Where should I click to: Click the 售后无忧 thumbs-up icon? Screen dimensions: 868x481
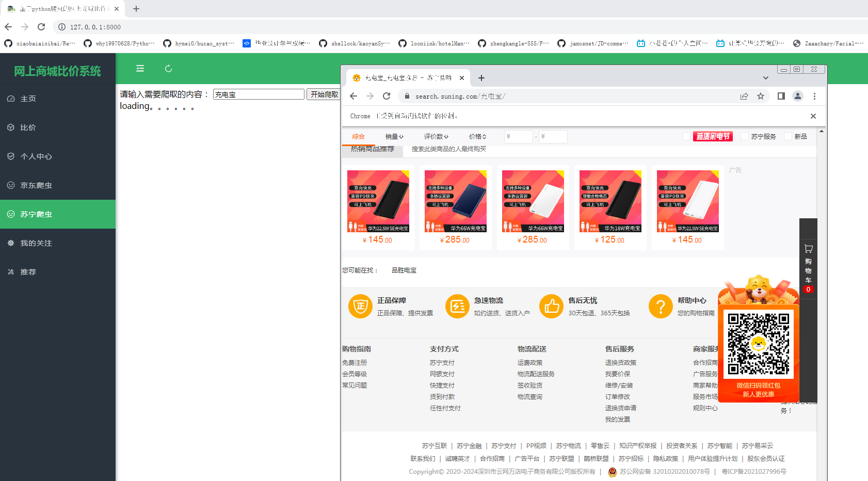[552, 307]
